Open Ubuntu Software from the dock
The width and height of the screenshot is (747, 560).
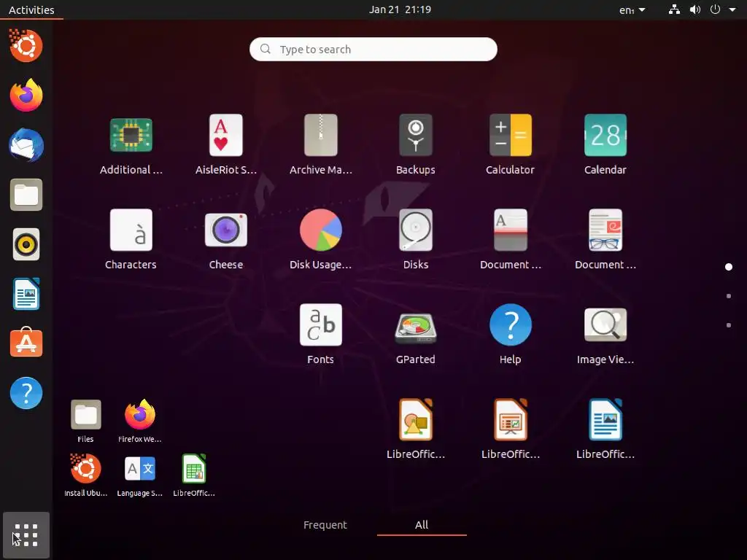click(x=26, y=343)
